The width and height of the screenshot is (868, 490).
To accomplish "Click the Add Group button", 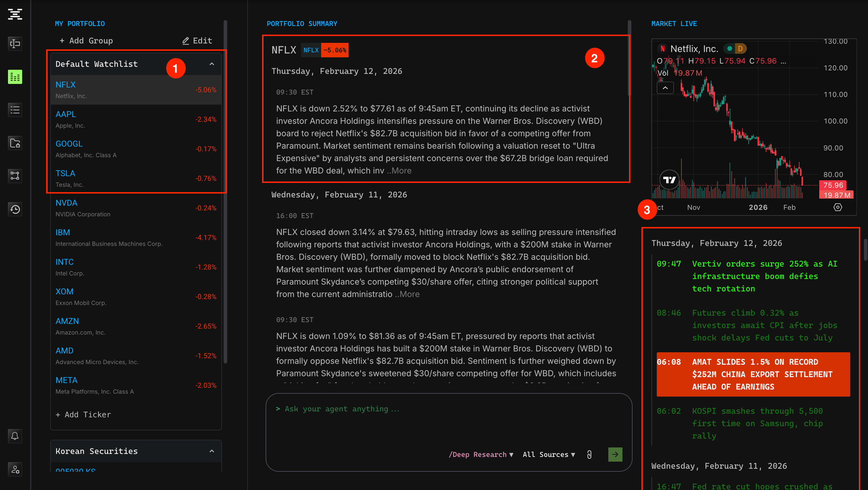I will [x=86, y=41].
